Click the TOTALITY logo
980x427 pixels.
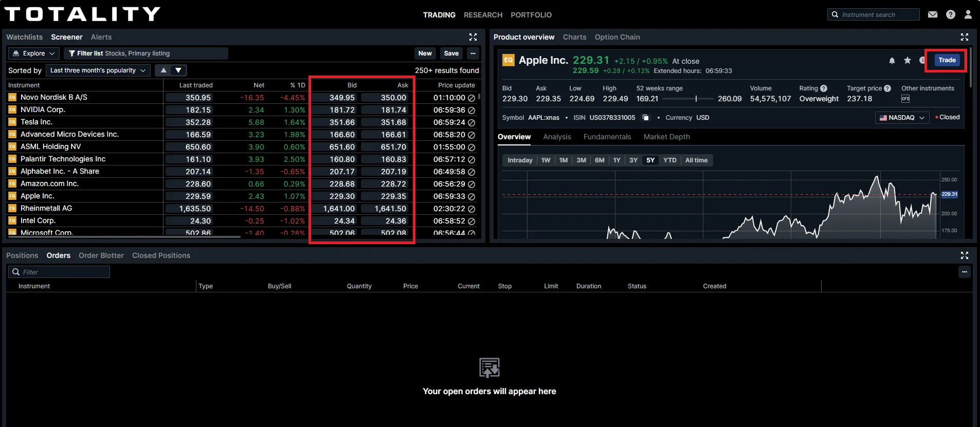point(82,14)
